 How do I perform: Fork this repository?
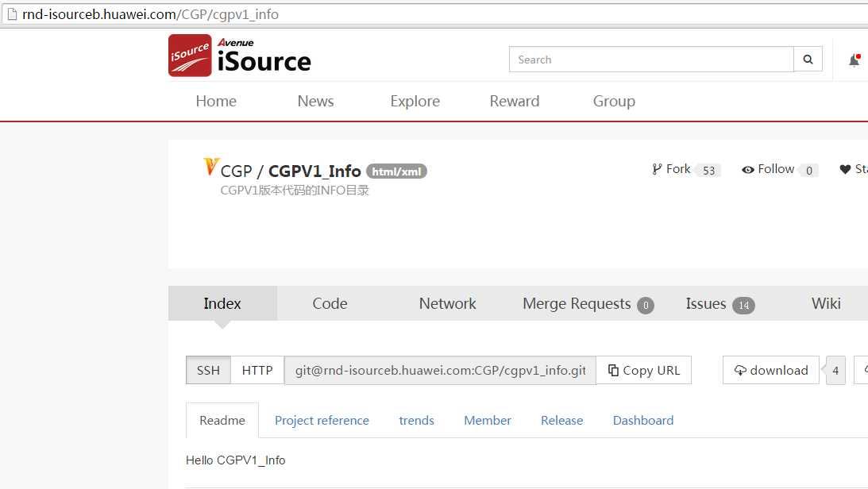pos(671,169)
